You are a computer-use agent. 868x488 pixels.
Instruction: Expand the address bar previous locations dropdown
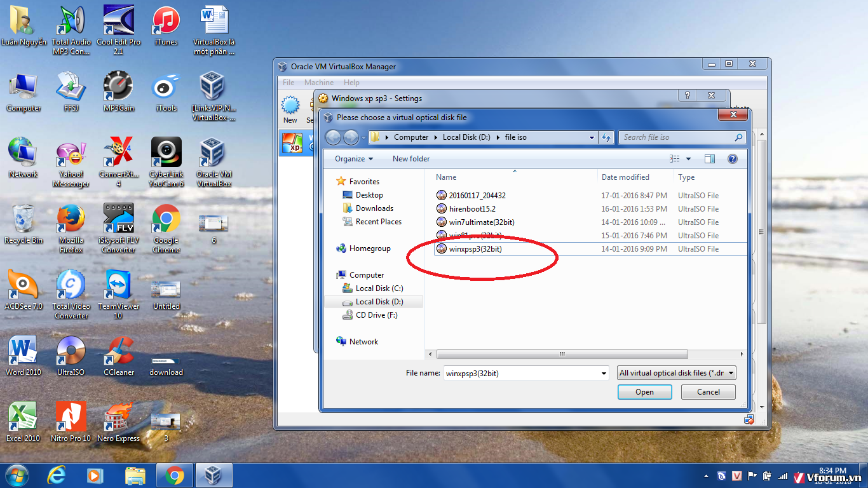592,137
